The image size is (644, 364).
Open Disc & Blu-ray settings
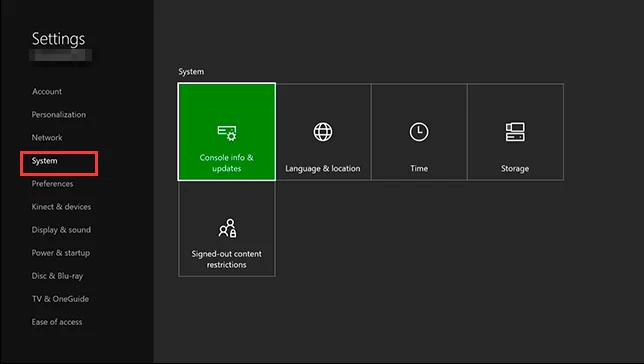click(57, 276)
